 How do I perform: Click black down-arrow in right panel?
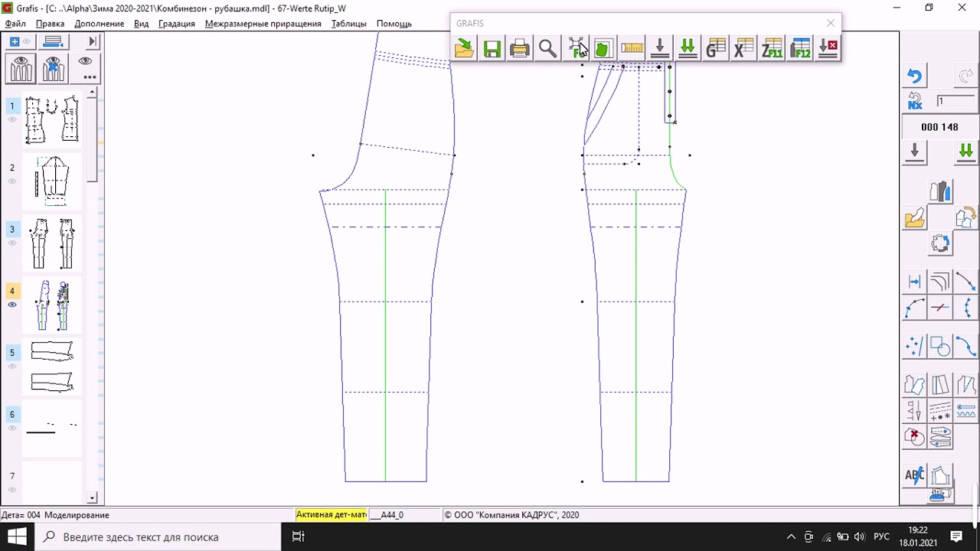point(915,152)
